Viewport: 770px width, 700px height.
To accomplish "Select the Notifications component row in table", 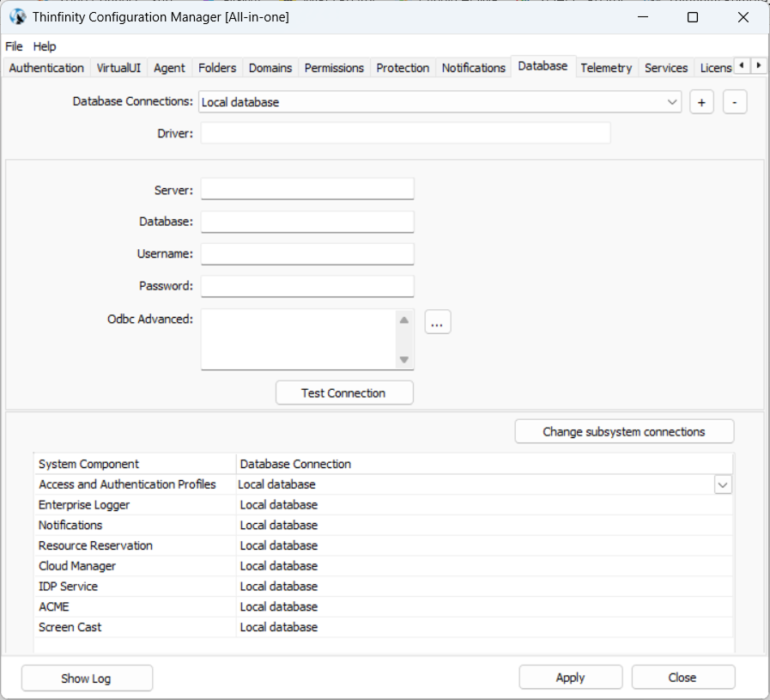I will click(383, 525).
